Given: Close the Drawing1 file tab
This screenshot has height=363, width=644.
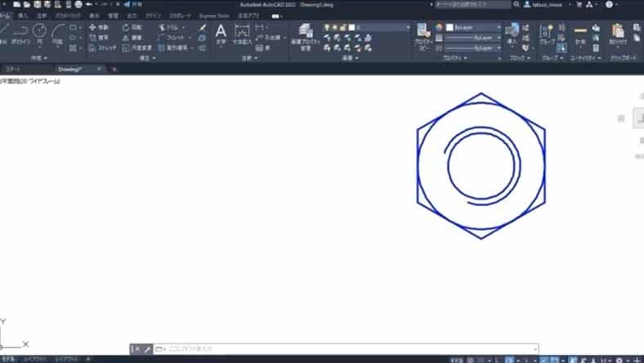Looking at the screenshot, I should pos(99,69).
